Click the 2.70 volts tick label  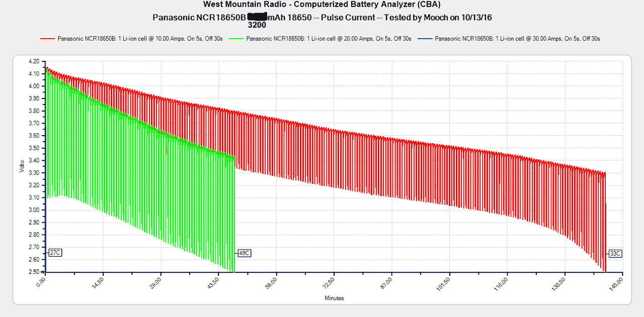34,247
